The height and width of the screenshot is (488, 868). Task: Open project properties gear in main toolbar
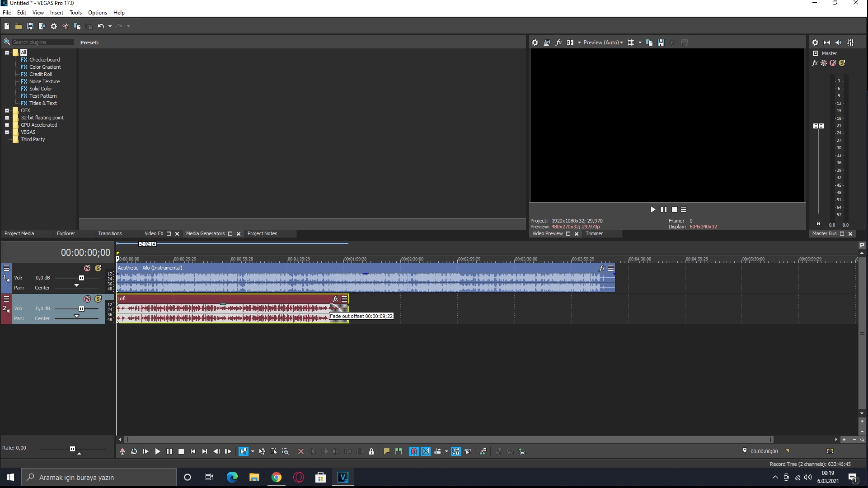coord(54,26)
